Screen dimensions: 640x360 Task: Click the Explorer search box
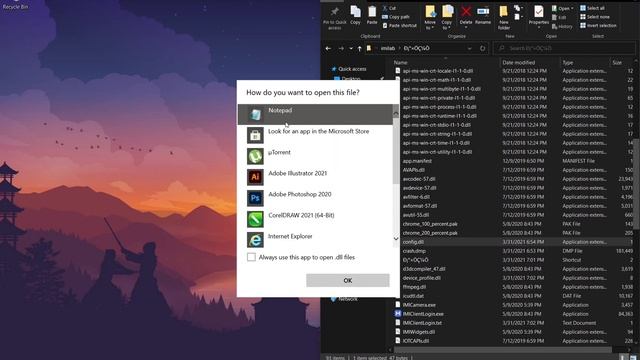click(564, 48)
